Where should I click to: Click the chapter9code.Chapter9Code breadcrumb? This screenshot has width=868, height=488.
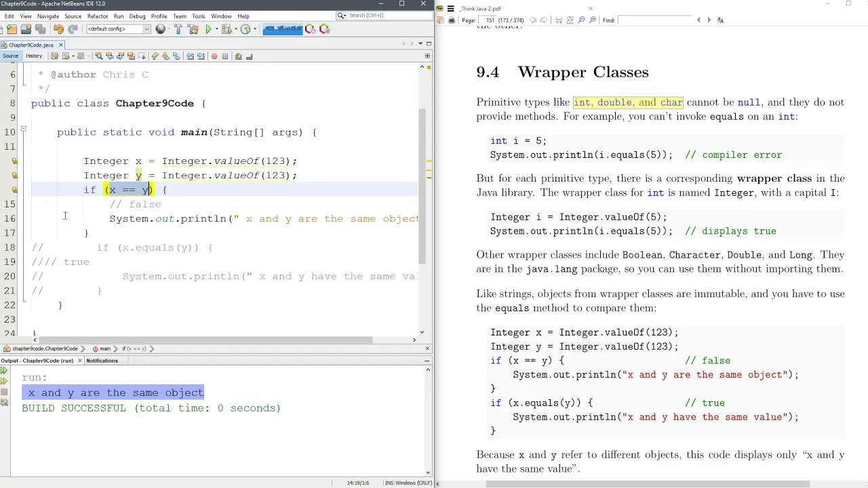[x=45, y=348]
